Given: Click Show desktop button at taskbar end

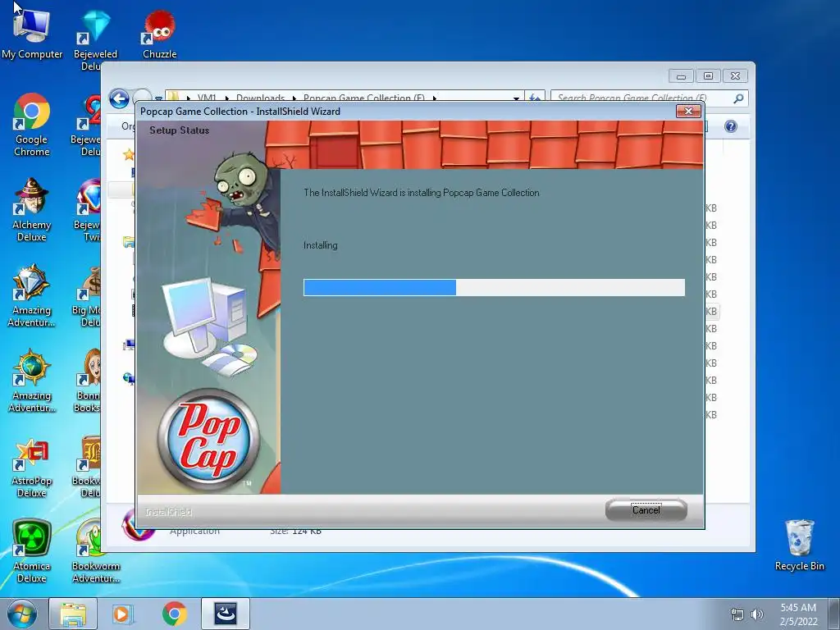Looking at the screenshot, I should point(834,614).
